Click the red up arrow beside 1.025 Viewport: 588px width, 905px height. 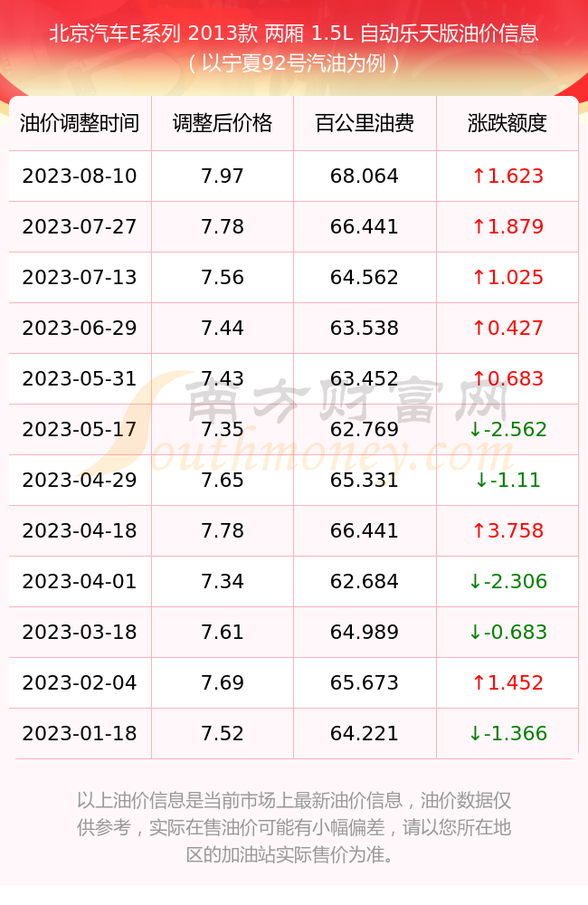479,277
